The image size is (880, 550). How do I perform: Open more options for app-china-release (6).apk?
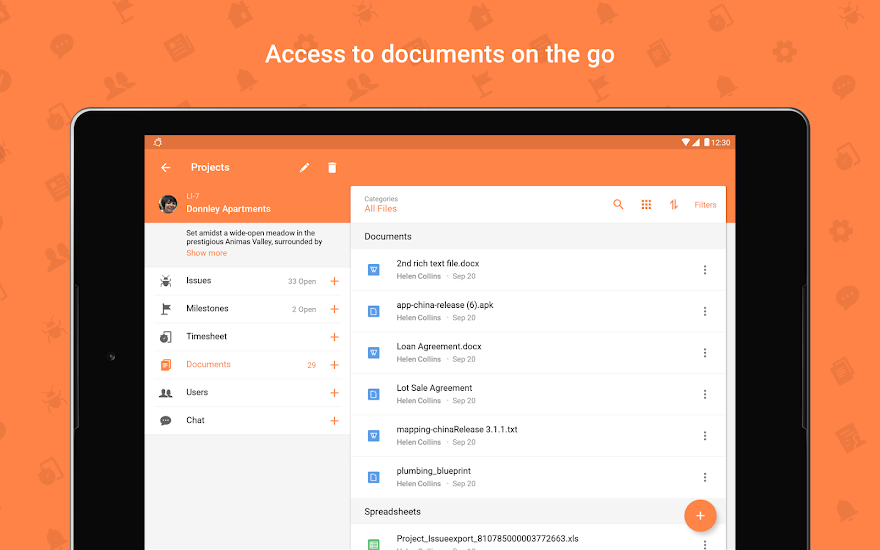[x=705, y=311]
